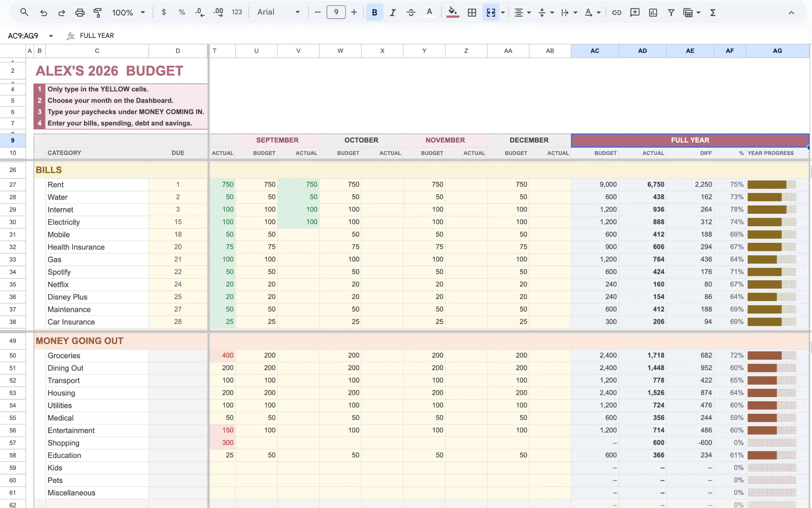Select the Rent category cell

tap(97, 185)
